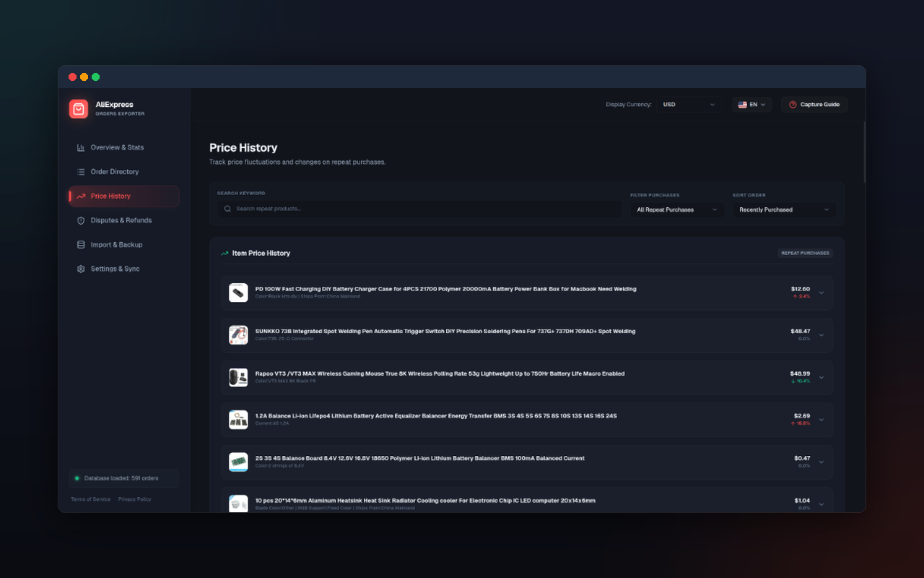Screen dimensions: 924x578
Task: Click the $2.69 price value
Action: [x=802, y=416]
